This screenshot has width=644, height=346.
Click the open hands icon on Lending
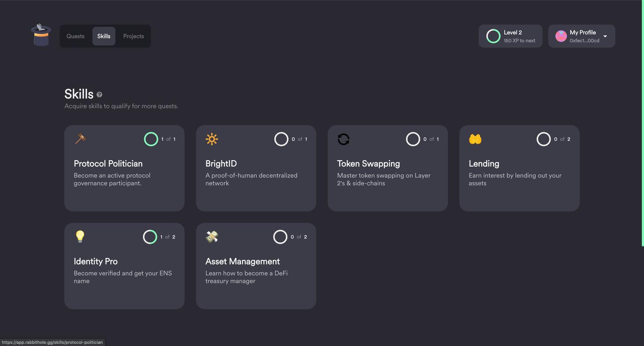475,139
